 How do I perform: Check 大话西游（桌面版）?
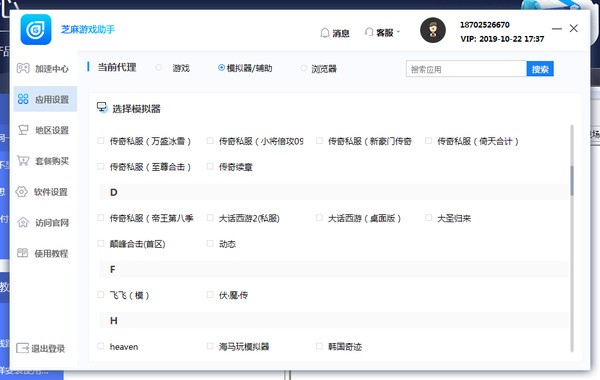(x=319, y=218)
